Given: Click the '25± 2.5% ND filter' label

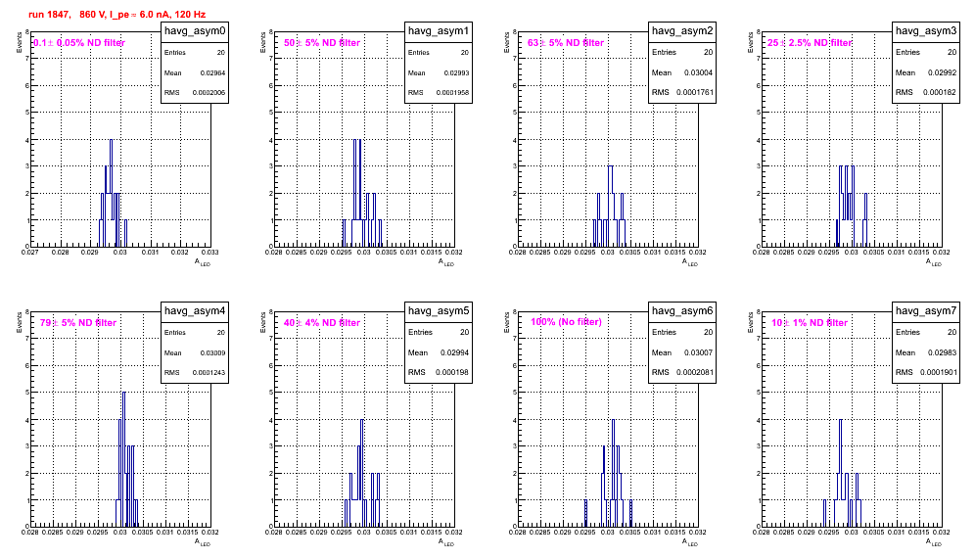Looking at the screenshot, I should pos(810,43).
